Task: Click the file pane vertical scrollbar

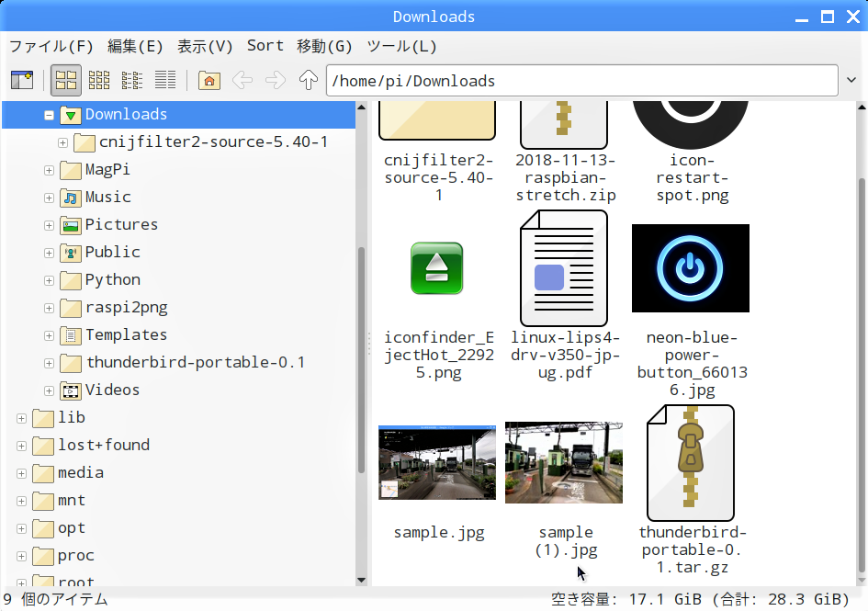Action: pos(862,377)
